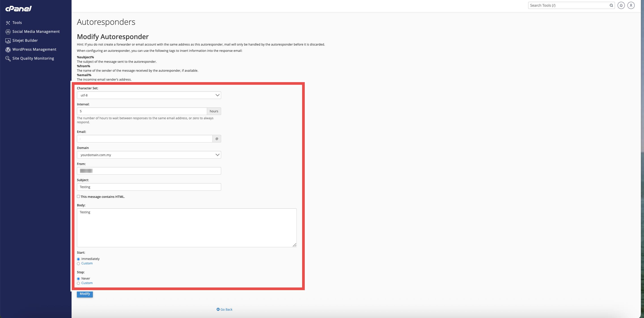644x318 pixels.
Task: Open the Domain dropdown list
Action: point(149,155)
